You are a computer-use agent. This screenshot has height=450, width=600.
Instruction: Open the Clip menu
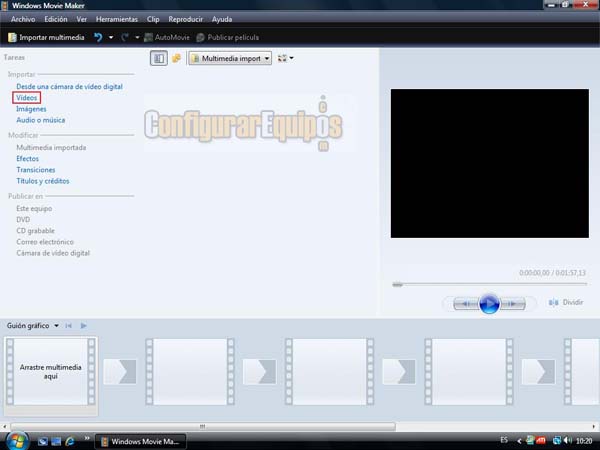pyautogui.click(x=153, y=19)
